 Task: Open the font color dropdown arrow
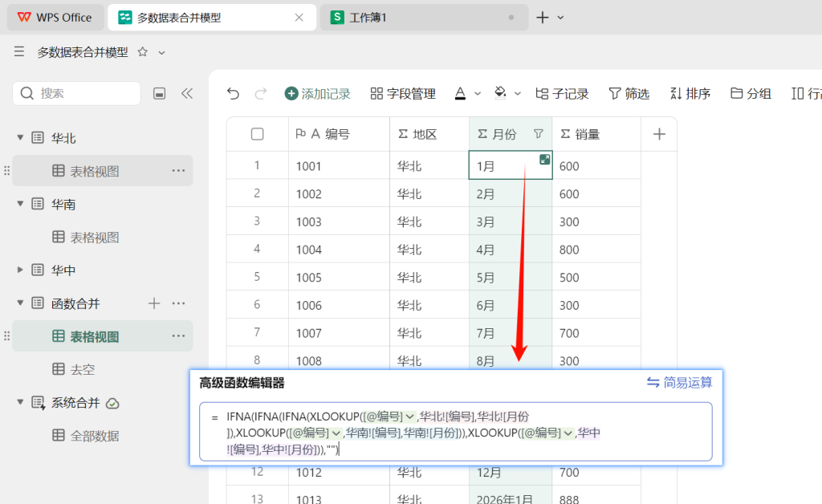point(478,94)
